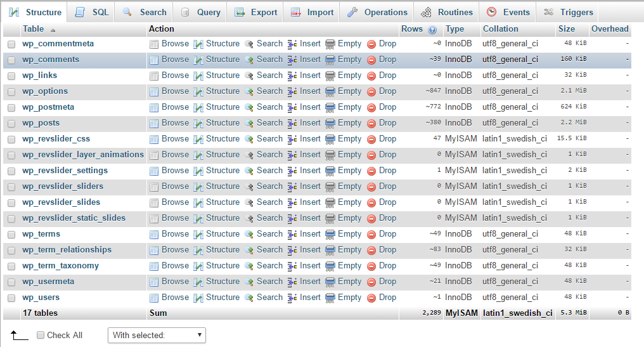Click the red Drop icon for wp_users
The height and width of the screenshot is (347, 644).
click(x=371, y=298)
